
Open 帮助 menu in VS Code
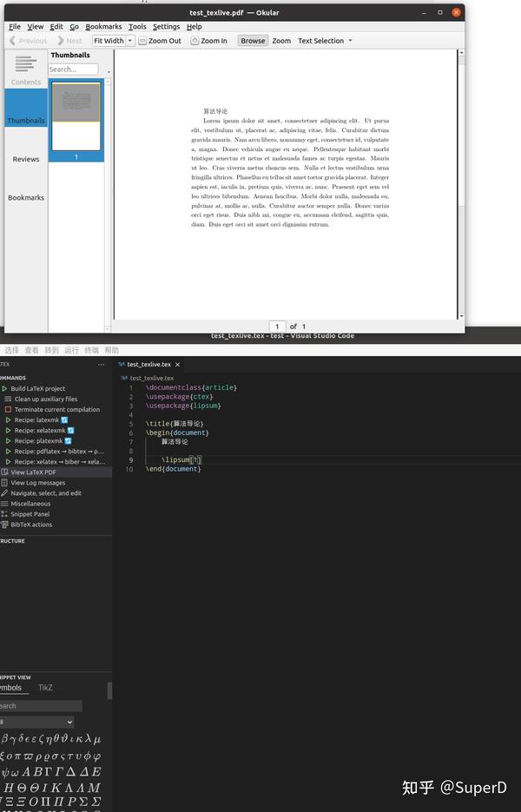click(111, 350)
